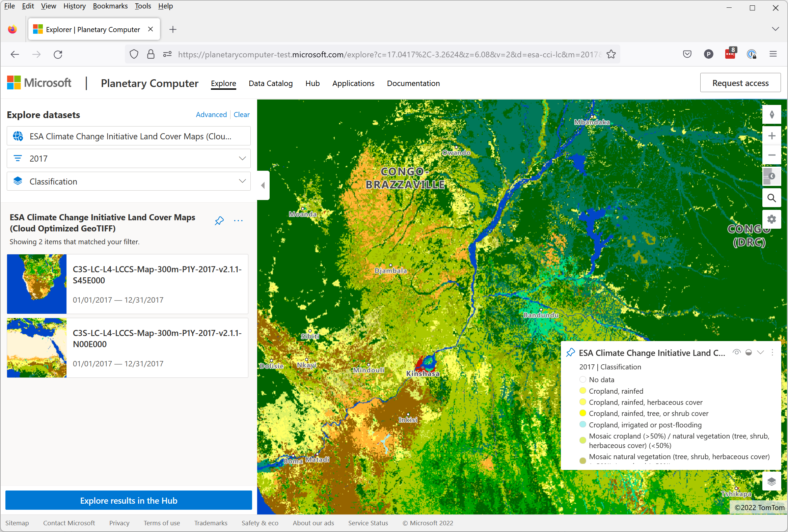788x532 pixels.
Task: Open the map style picker
Action: 771,176
